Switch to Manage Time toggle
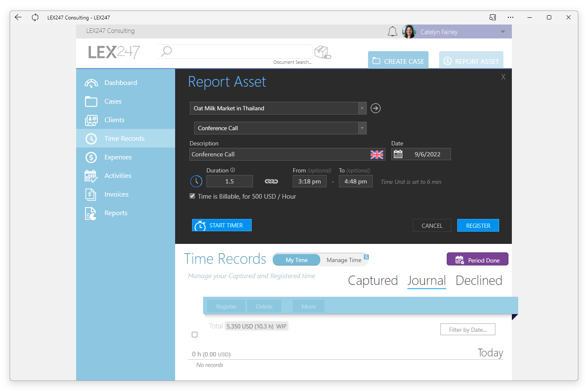 (x=344, y=260)
